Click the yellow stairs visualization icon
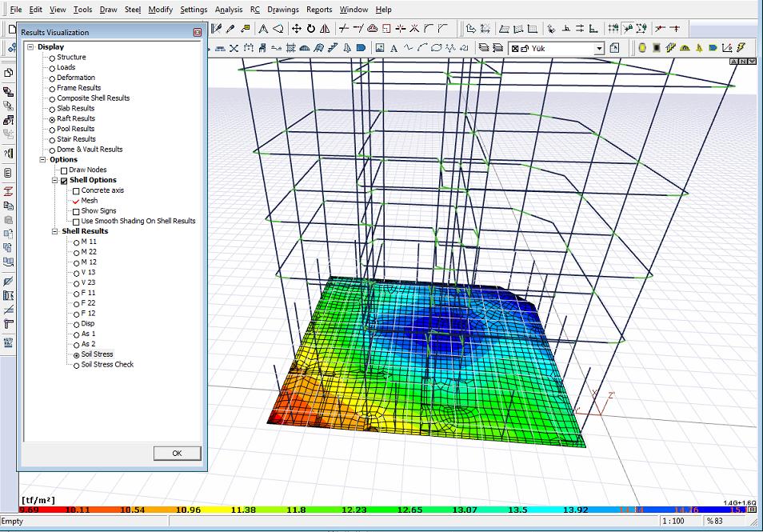The image size is (763, 532). point(670,48)
